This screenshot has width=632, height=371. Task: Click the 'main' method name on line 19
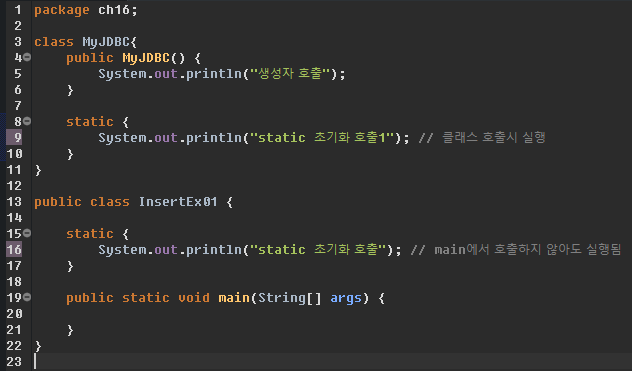click(234, 298)
